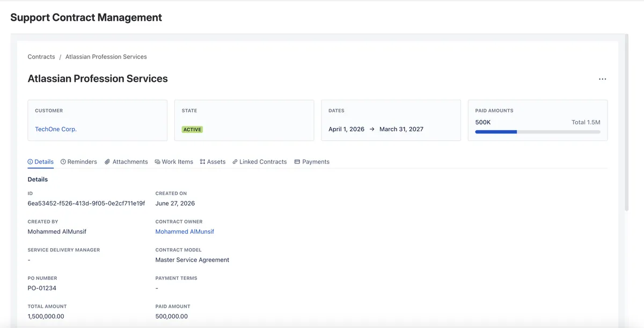Click the Details tab info icon
This screenshot has height=328, width=644.
point(31,162)
